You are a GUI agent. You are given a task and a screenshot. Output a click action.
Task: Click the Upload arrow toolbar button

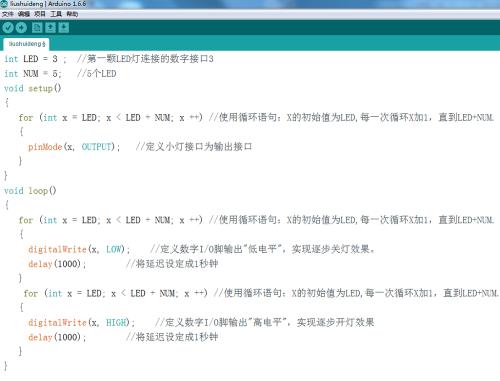[21, 28]
